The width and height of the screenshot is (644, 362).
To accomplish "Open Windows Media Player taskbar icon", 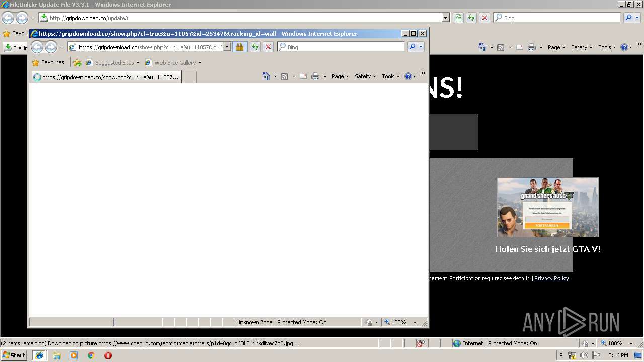I will coord(74,355).
